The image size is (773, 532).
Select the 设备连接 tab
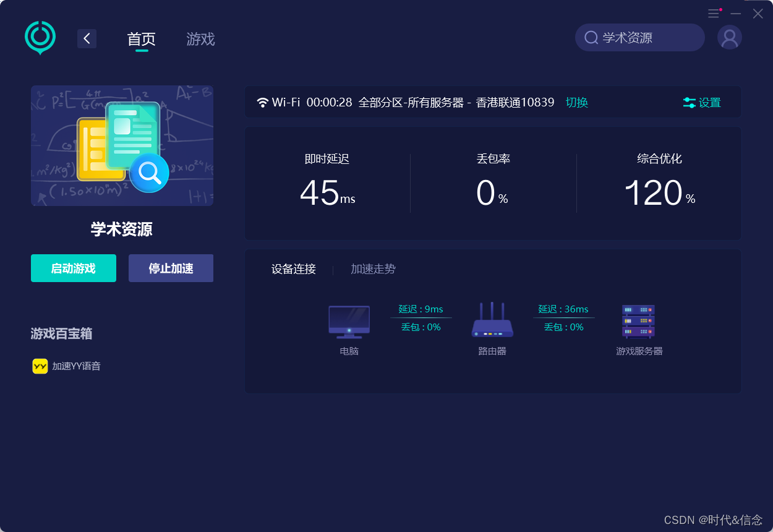point(294,269)
